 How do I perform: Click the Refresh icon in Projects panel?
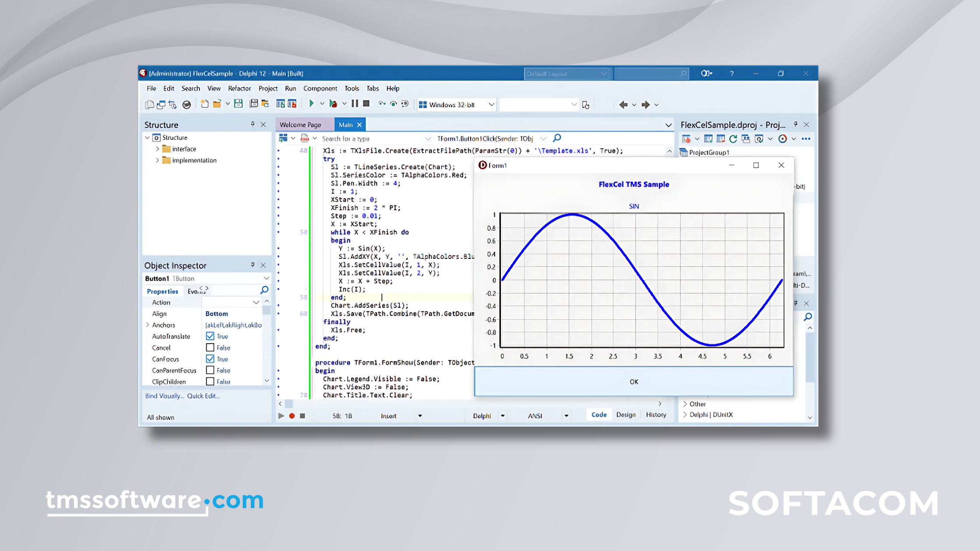tap(733, 139)
